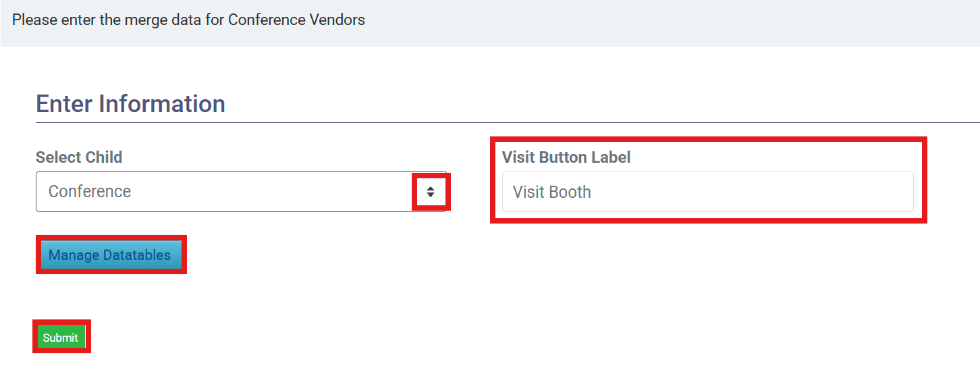This screenshot has width=980, height=389.
Task: Open the Select Child dropdown showing Conference
Action: click(x=242, y=191)
